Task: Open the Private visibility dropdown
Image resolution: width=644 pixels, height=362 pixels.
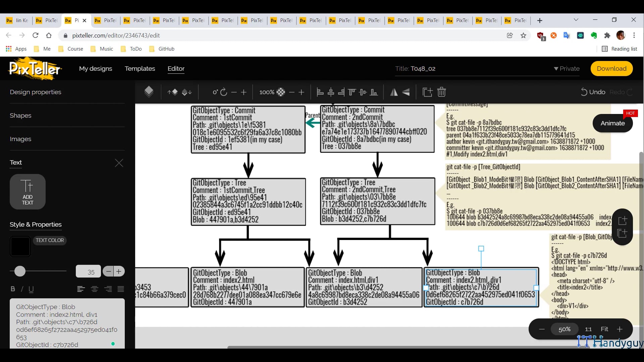Action: tap(567, 68)
